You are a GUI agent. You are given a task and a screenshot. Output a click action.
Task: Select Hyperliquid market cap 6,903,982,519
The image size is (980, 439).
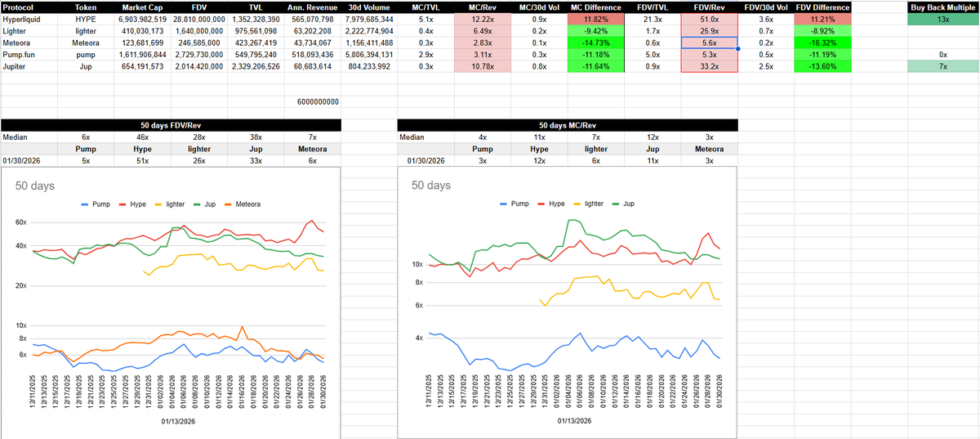click(x=142, y=18)
